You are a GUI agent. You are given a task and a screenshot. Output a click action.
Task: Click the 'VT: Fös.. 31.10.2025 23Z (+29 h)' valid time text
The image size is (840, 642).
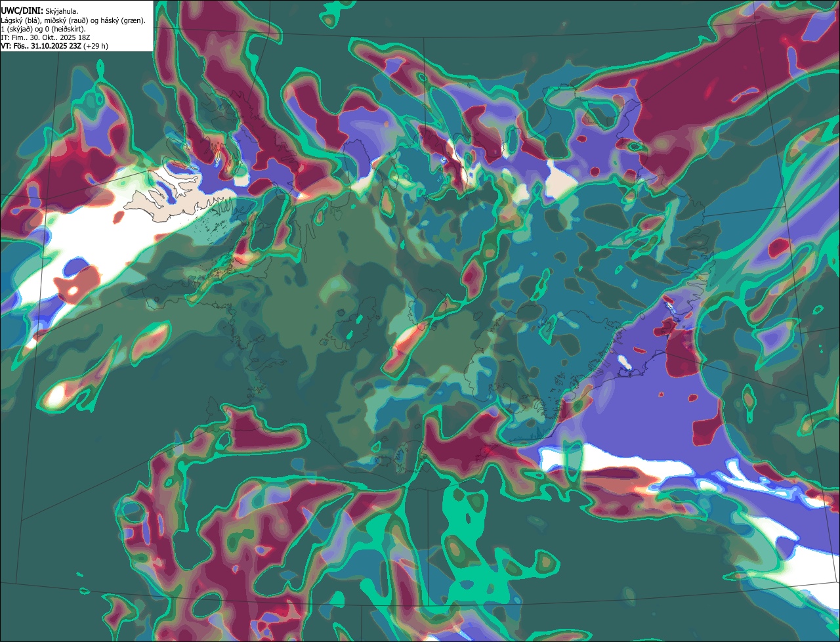point(54,46)
